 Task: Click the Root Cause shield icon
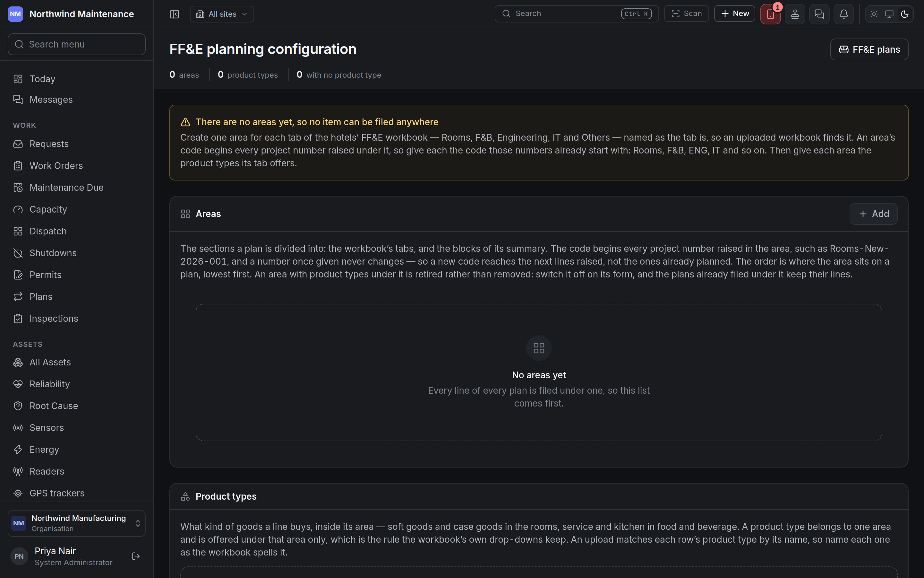18,406
